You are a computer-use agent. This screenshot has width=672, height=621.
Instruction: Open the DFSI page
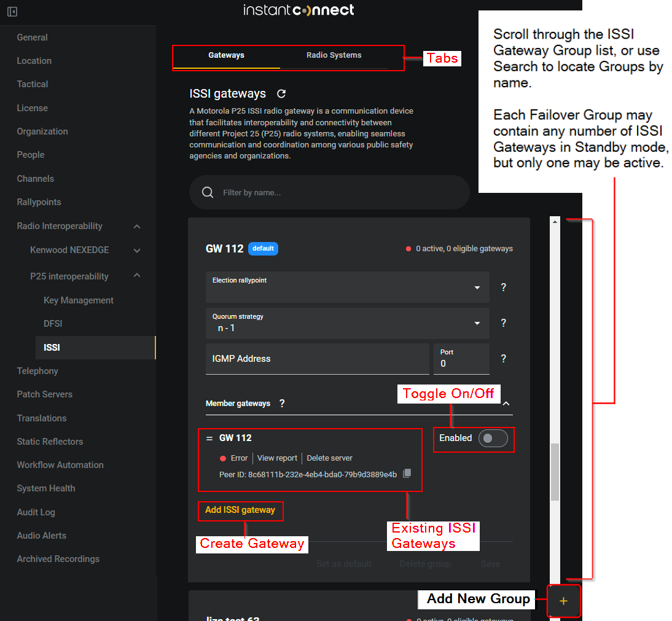click(x=53, y=324)
